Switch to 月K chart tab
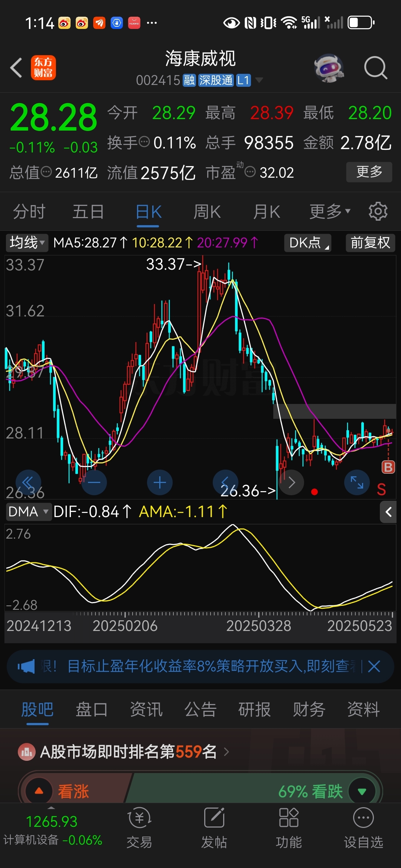This screenshot has width=401, height=868. click(267, 211)
